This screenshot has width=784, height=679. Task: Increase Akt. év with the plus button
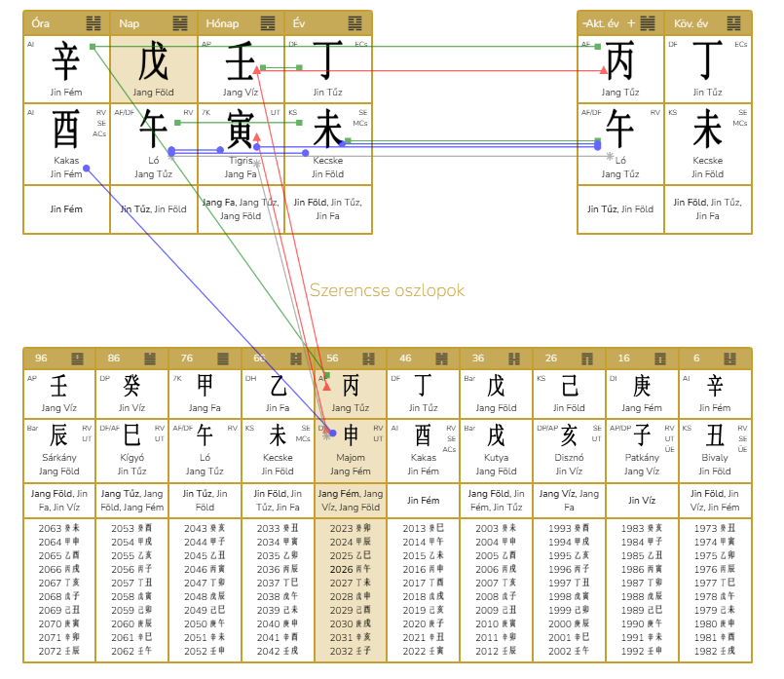(x=631, y=23)
